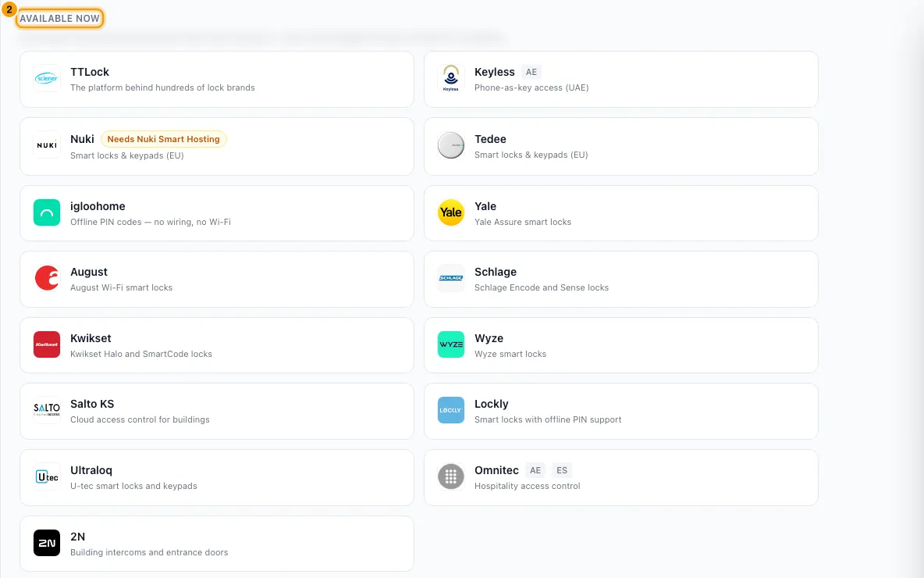
Task: Click the gray Omnitec grid icon
Action: coord(451,476)
